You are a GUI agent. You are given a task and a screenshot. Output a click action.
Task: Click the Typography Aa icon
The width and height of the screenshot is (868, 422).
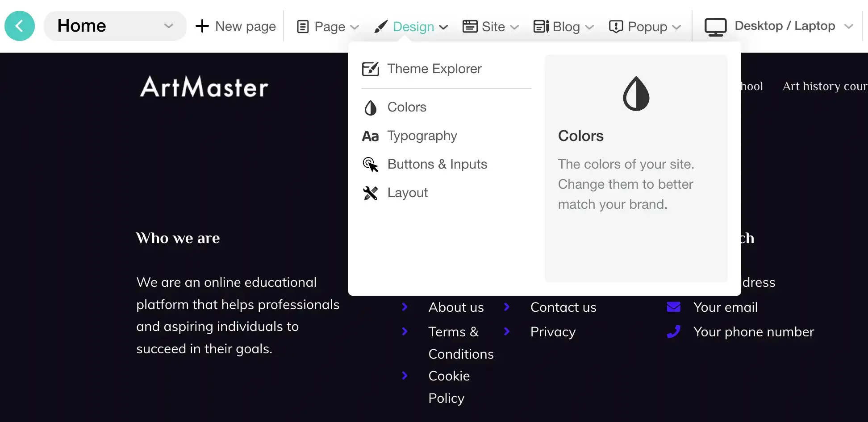370,136
